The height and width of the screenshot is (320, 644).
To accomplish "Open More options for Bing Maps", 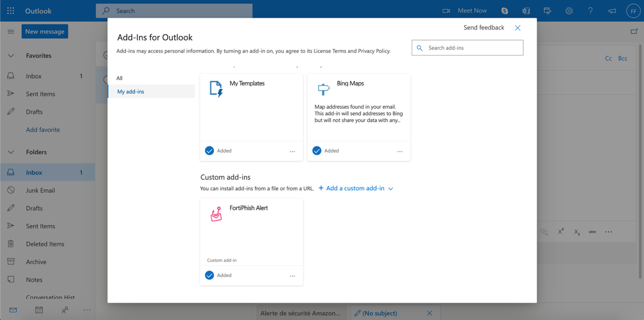I will (400, 151).
